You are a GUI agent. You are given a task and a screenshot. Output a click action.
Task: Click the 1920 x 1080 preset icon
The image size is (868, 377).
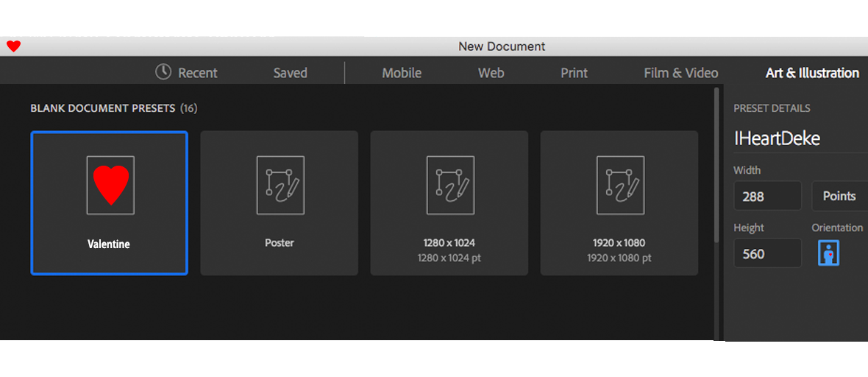coord(619,185)
